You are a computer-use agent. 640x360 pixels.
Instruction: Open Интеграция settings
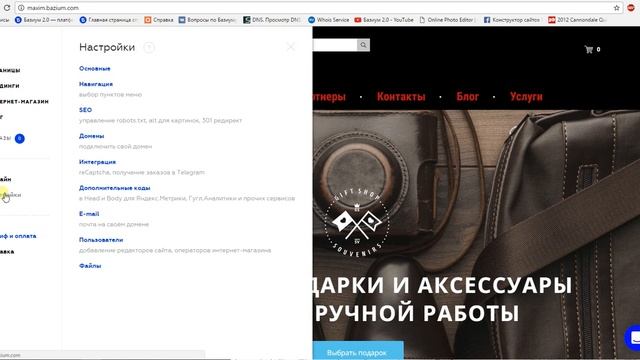[97, 162]
